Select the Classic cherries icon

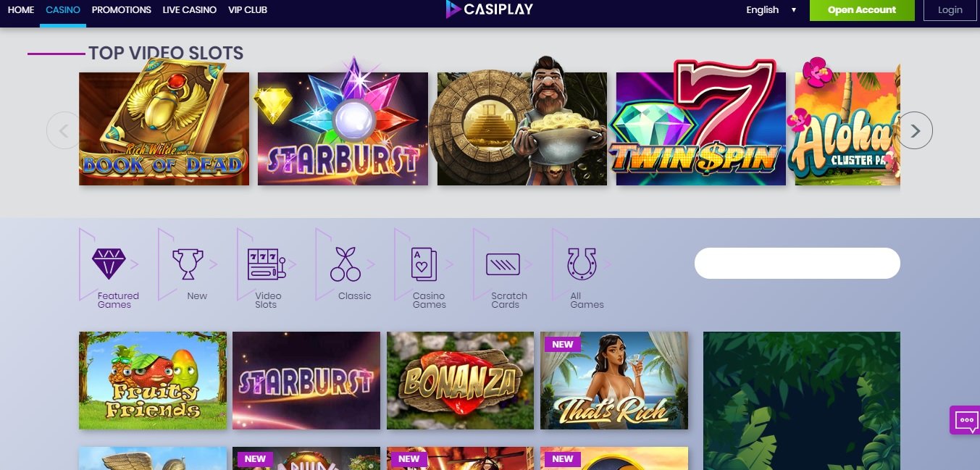(x=345, y=264)
